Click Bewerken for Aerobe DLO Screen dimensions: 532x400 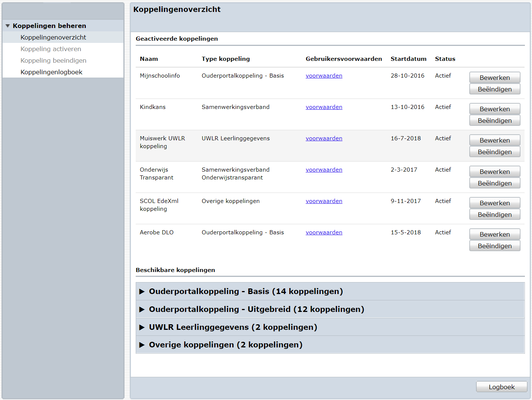click(495, 234)
